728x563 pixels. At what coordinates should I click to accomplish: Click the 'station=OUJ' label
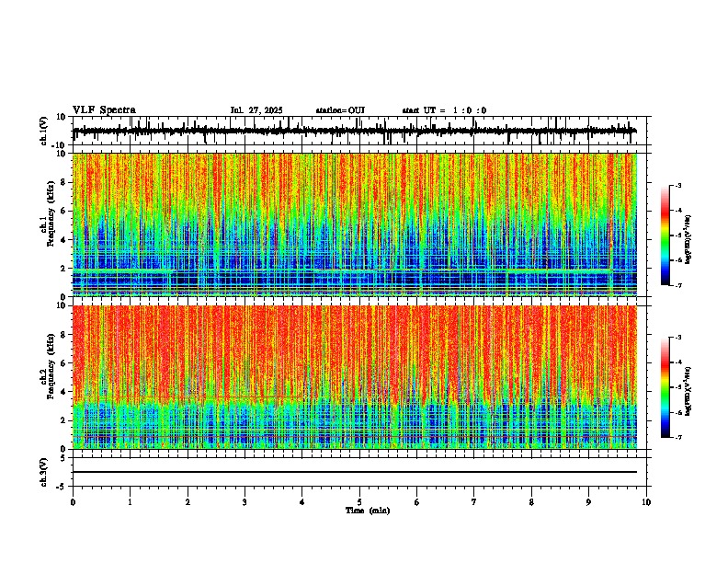340,110
